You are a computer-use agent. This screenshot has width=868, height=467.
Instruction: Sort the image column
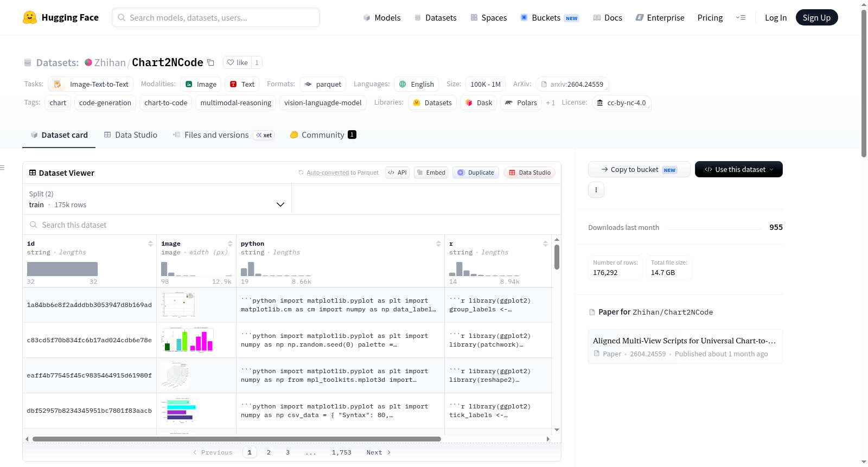[x=230, y=244]
